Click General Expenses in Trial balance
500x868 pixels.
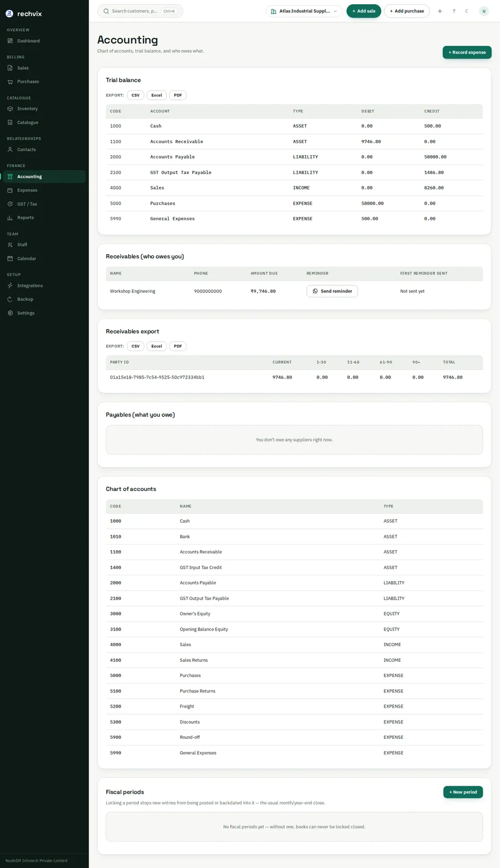172,219
